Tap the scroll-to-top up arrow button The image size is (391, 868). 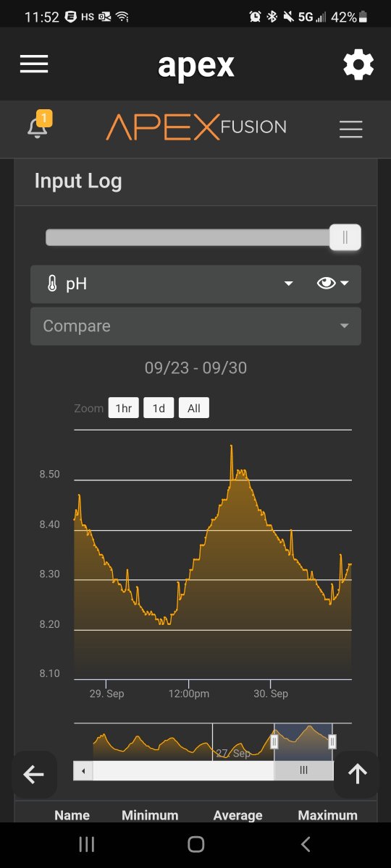(357, 775)
